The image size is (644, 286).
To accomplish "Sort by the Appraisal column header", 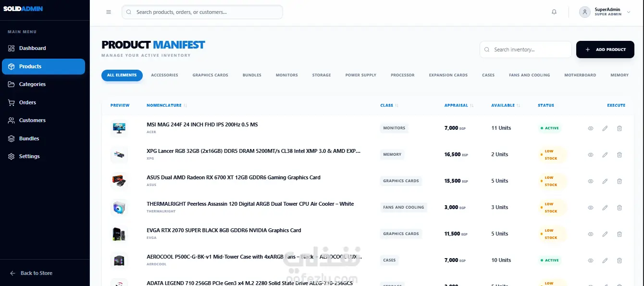I will point(459,105).
